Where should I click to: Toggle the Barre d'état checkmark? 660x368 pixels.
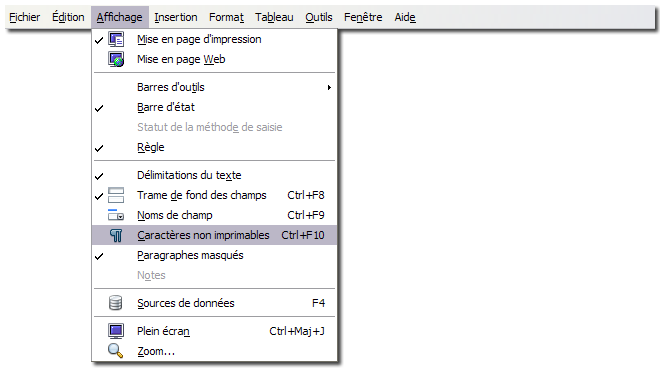click(x=99, y=109)
